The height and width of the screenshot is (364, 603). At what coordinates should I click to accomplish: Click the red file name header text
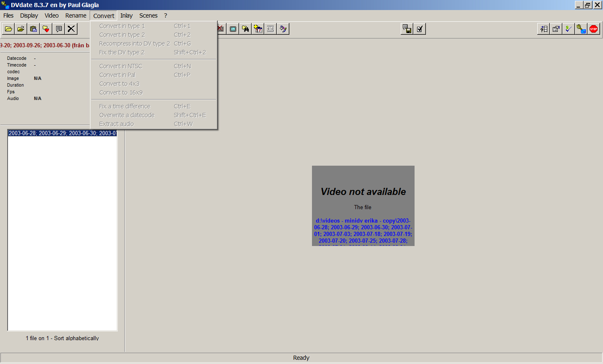pos(45,45)
